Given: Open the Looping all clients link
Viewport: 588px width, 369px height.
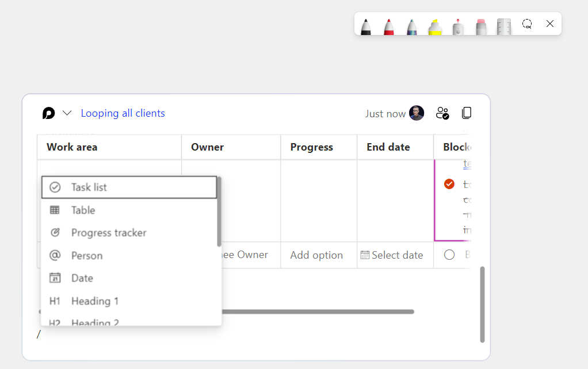Looking at the screenshot, I should pos(123,113).
